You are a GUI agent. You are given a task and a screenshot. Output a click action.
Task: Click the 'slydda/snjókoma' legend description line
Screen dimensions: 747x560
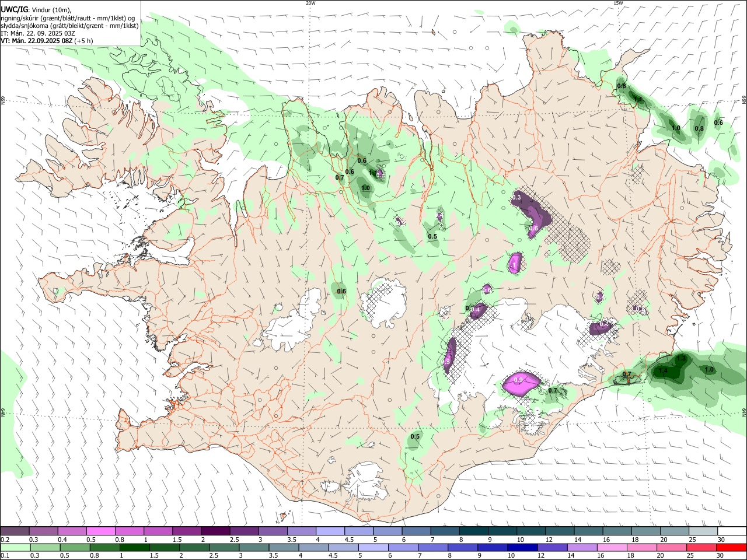click(x=69, y=26)
